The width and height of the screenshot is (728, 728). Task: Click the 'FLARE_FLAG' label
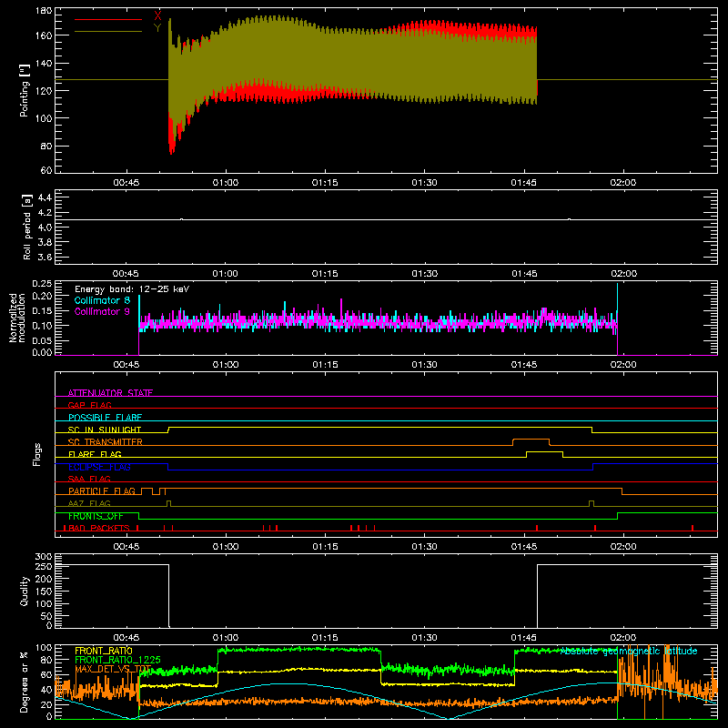coord(95,454)
